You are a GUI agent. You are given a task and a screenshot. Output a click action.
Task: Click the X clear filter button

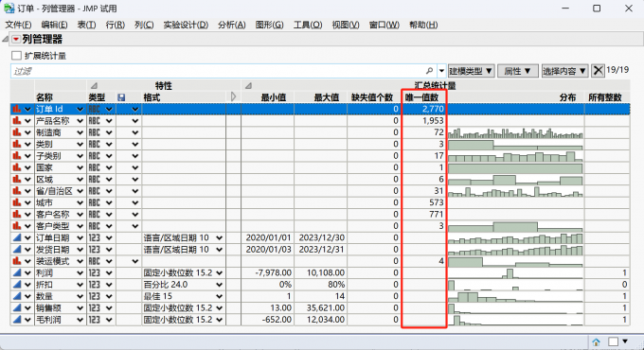598,71
